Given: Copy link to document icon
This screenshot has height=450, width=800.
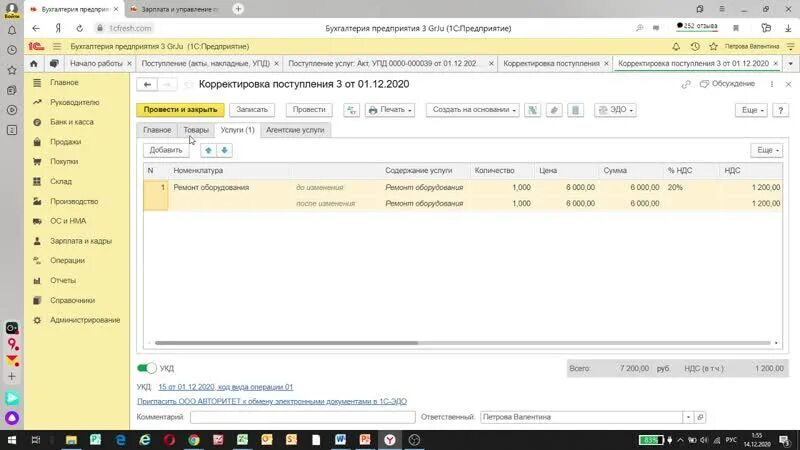Looking at the screenshot, I should pos(686,84).
